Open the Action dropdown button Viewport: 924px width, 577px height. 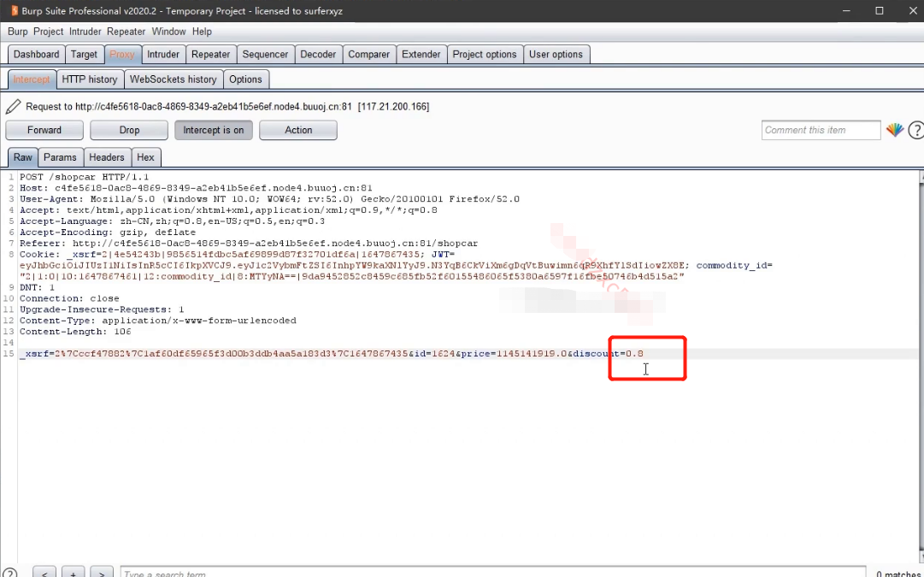[x=298, y=130]
